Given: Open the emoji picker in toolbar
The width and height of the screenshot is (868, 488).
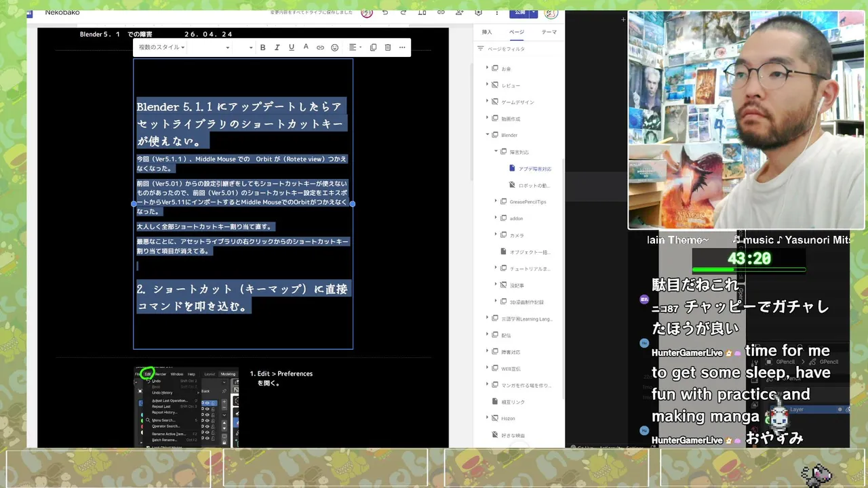Looking at the screenshot, I should tap(334, 47).
